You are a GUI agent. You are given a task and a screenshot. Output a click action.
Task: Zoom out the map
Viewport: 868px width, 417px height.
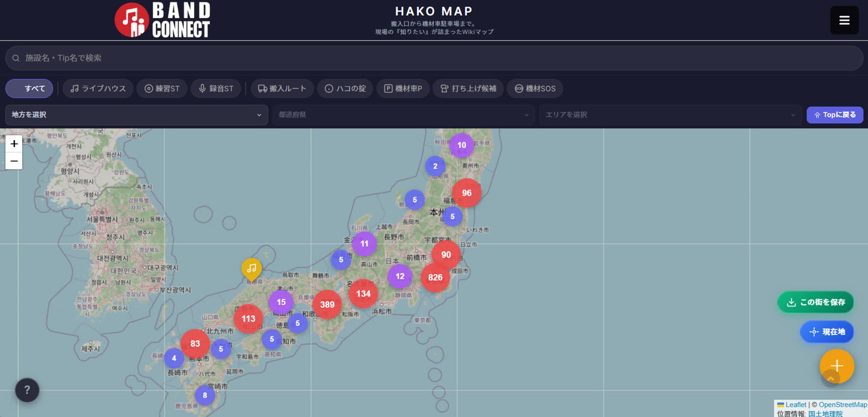(14, 161)
